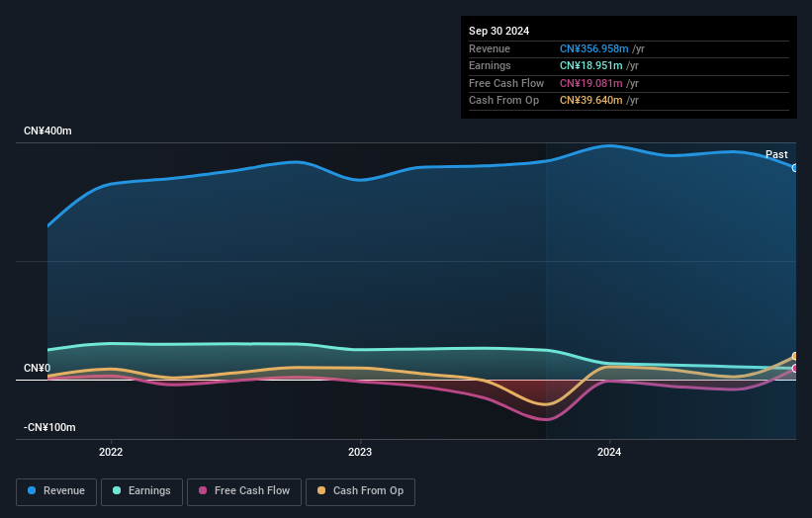
Task: Click the -CN¥100m y-axis label
Action: coord(49,427)
